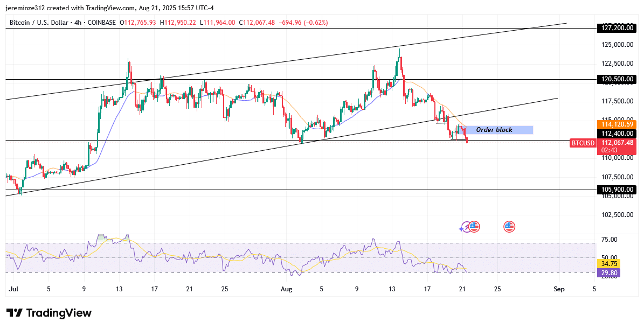This screenshot has height=329, width=644.
Task: Click the 105,900.00 price level label
Action: coord(616,190)
